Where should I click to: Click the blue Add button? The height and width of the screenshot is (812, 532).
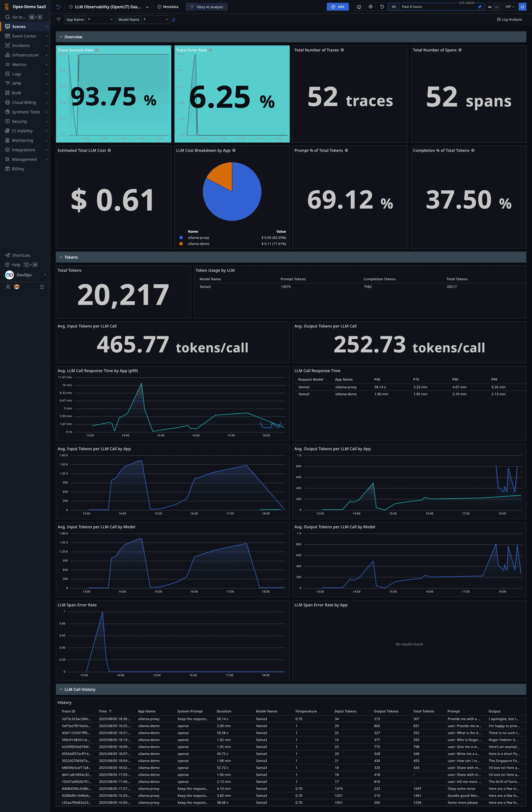(x=338, y=7)
